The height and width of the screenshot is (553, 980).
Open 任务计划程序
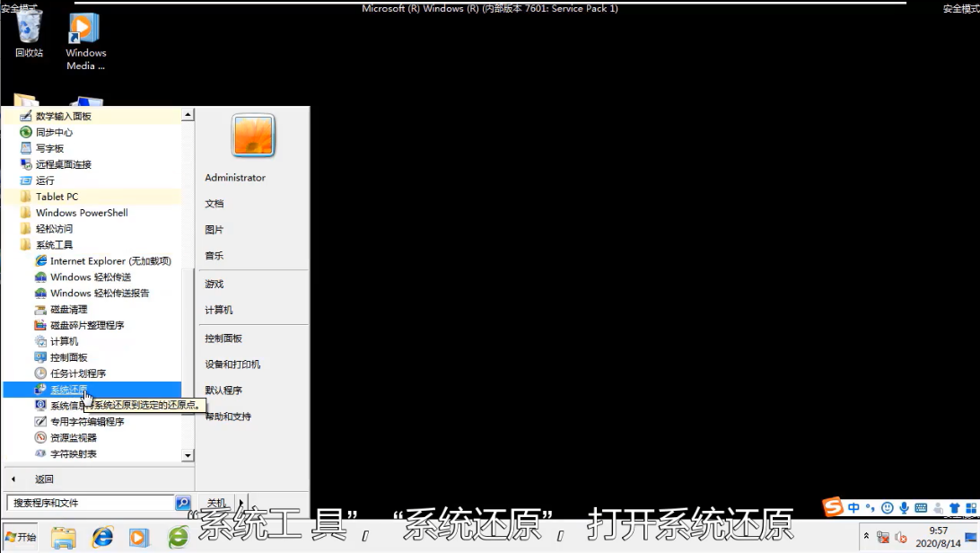[92, 373]
